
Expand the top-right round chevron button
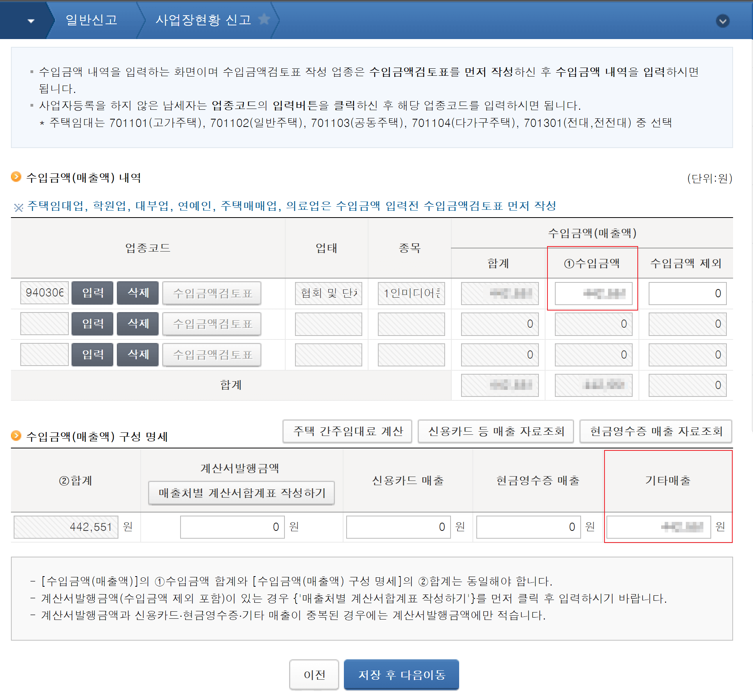723,21
